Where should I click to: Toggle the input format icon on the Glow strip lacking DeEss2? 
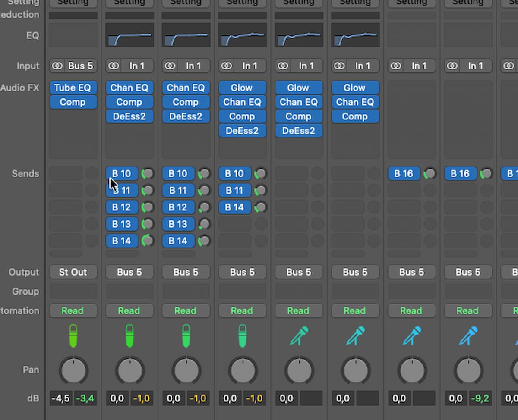point(339,66)
